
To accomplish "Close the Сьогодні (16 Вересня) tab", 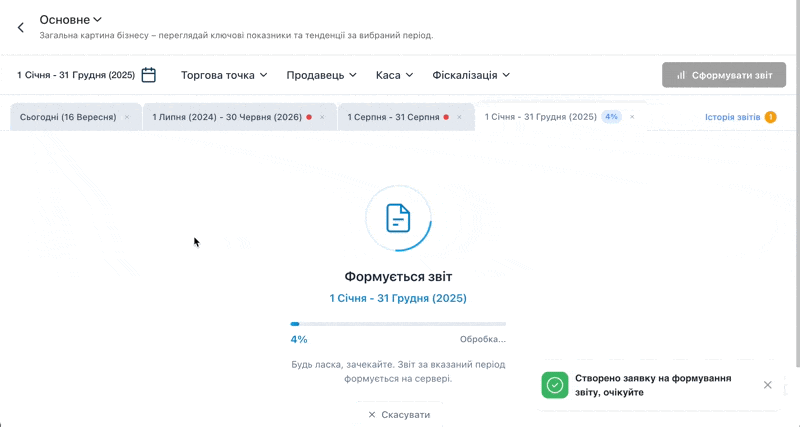I will point(127,117).
